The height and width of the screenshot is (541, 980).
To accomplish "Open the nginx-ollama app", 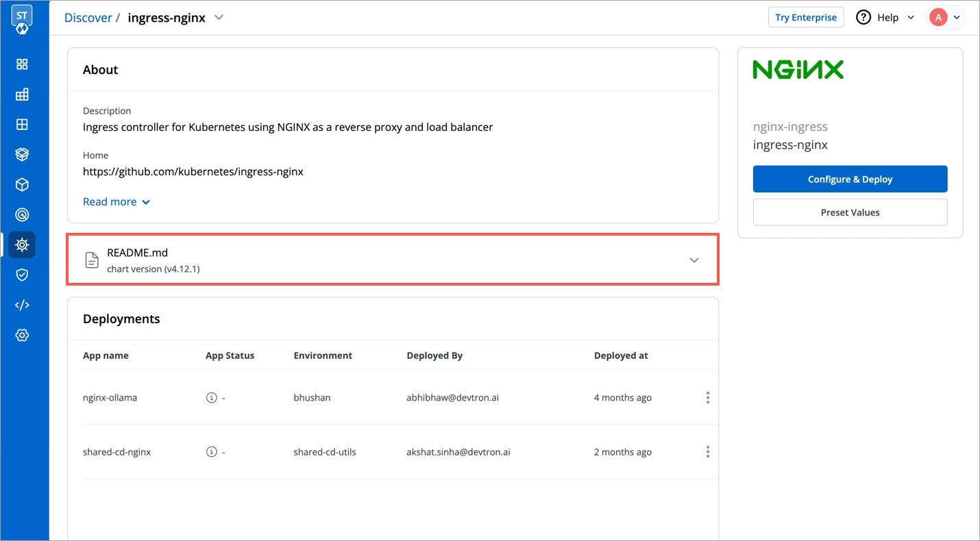I will [110, 398].
